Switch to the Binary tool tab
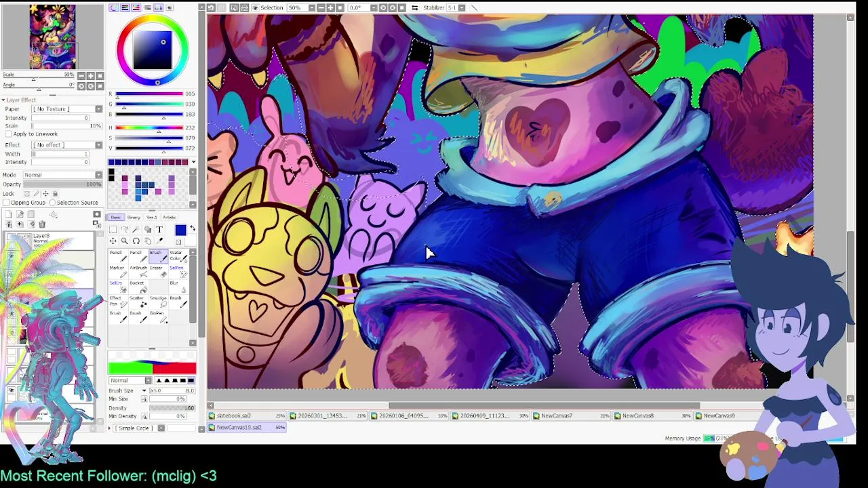The image size is (868, 488). 134,218
